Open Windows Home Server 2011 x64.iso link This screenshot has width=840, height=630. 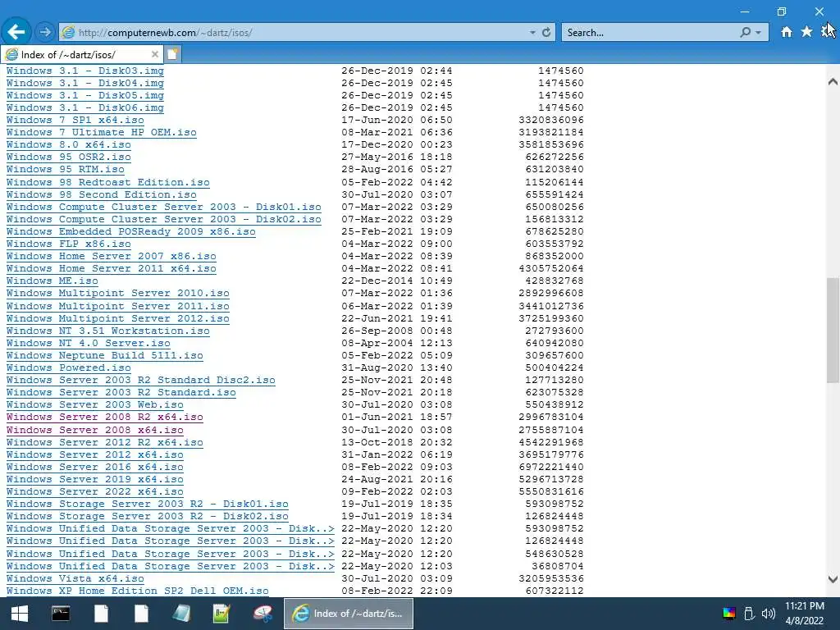point(112,268)
